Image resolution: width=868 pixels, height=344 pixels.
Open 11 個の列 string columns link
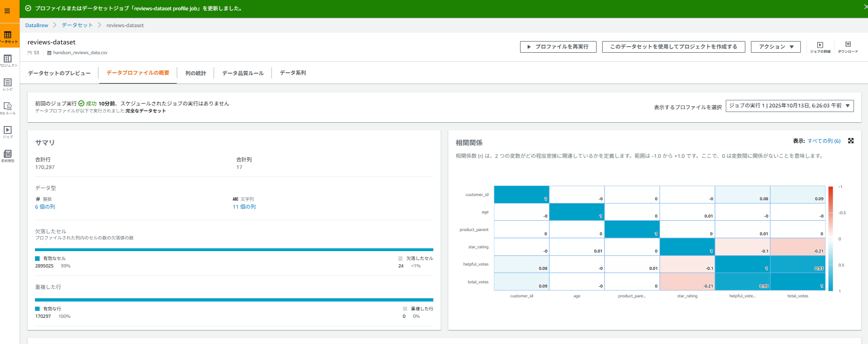(244, 207)
